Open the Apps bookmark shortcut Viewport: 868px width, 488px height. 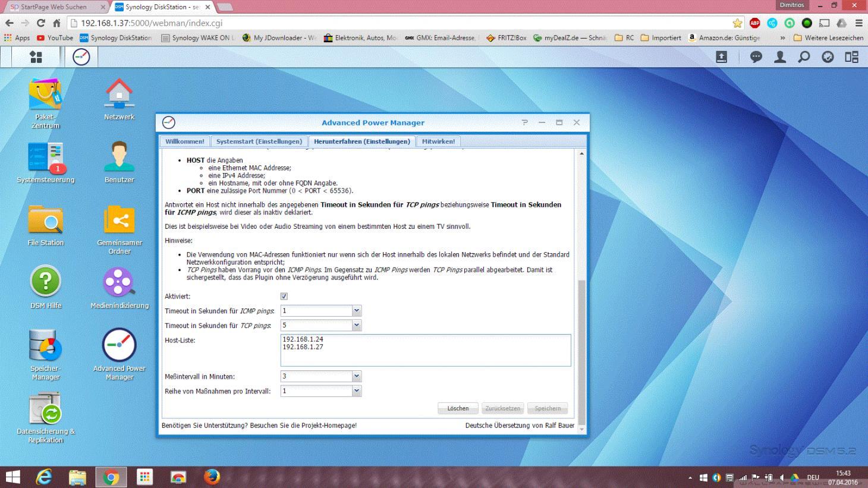tap(17, 37)
